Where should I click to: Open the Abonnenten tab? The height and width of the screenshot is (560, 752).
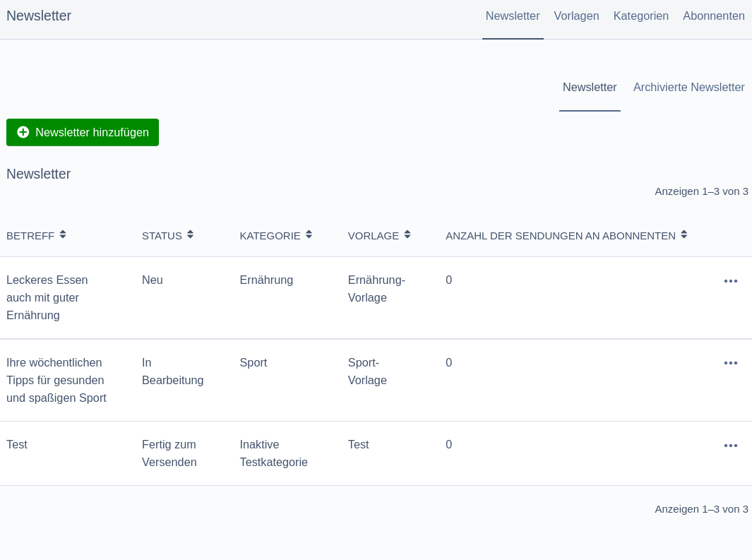[714, 16]
